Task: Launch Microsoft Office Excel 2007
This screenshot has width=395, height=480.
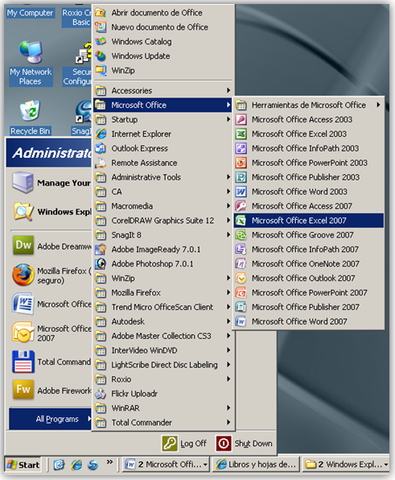Action: 309,220
